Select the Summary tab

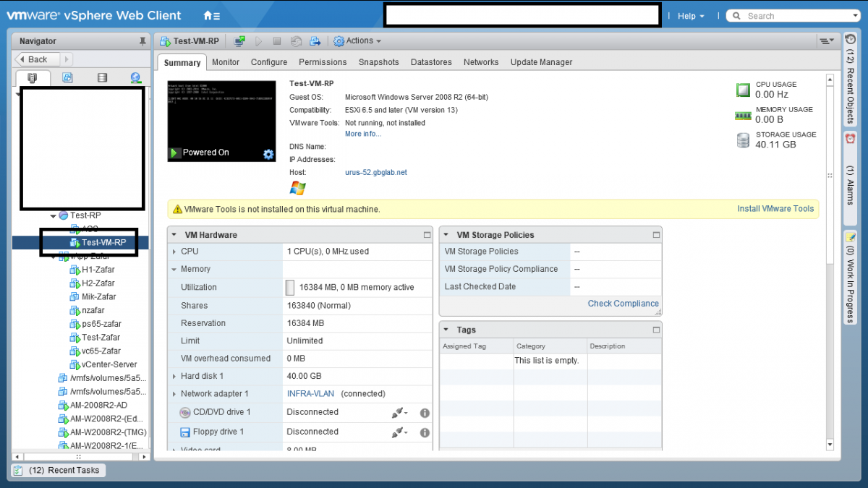point(182,63)
